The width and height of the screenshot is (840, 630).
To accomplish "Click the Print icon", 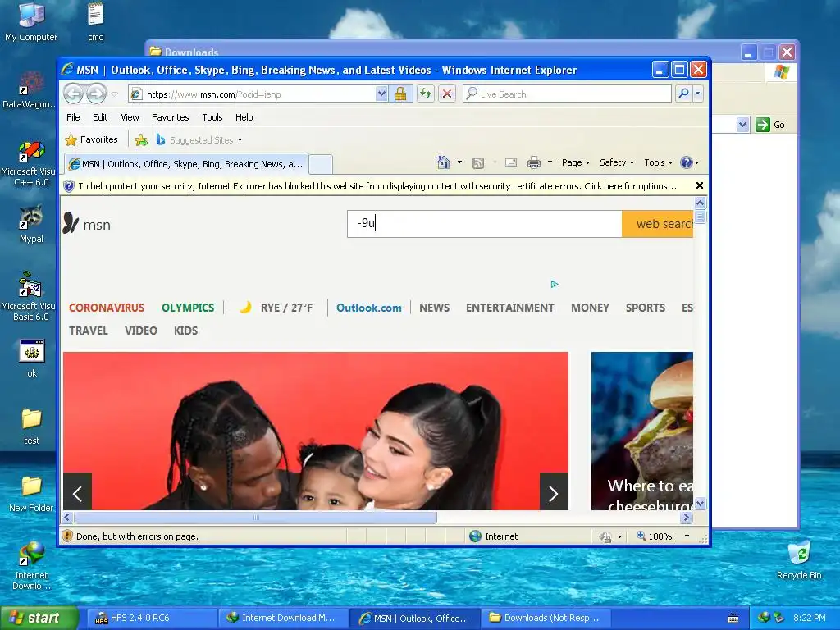I will click(533, 162).
